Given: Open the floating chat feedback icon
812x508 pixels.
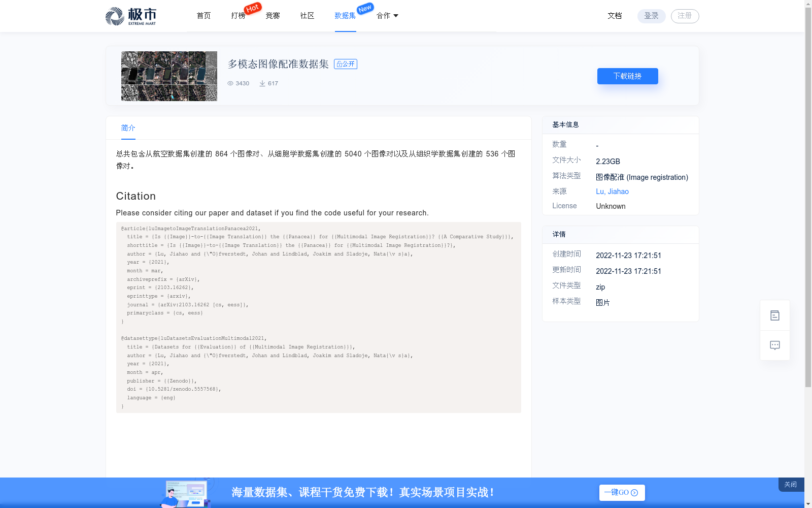Looking at the screenshot, I should pyautogui.click(x=775, y=345).
